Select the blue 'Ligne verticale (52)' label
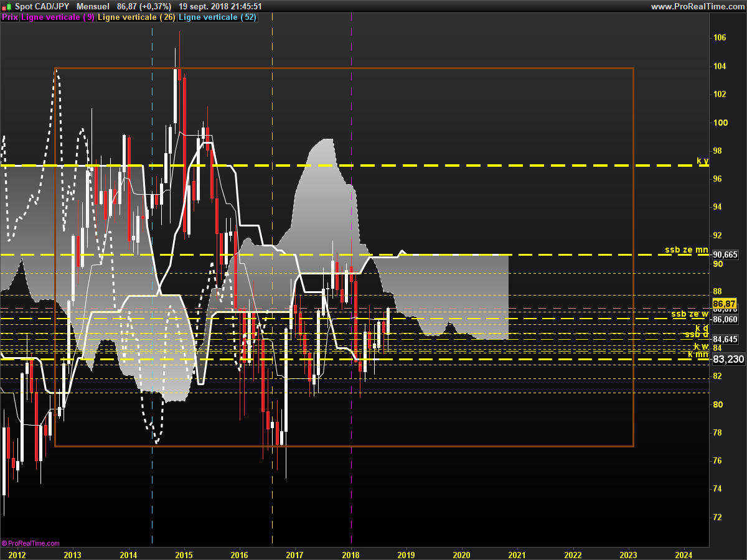Screen dimensions: 747x560 point(217,17)
